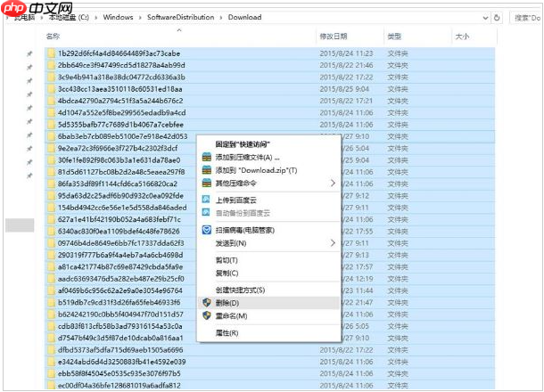Viewport: 544px width, 392px height.
Task: Click the Windows breadcrumb segment
Action: 118,17
